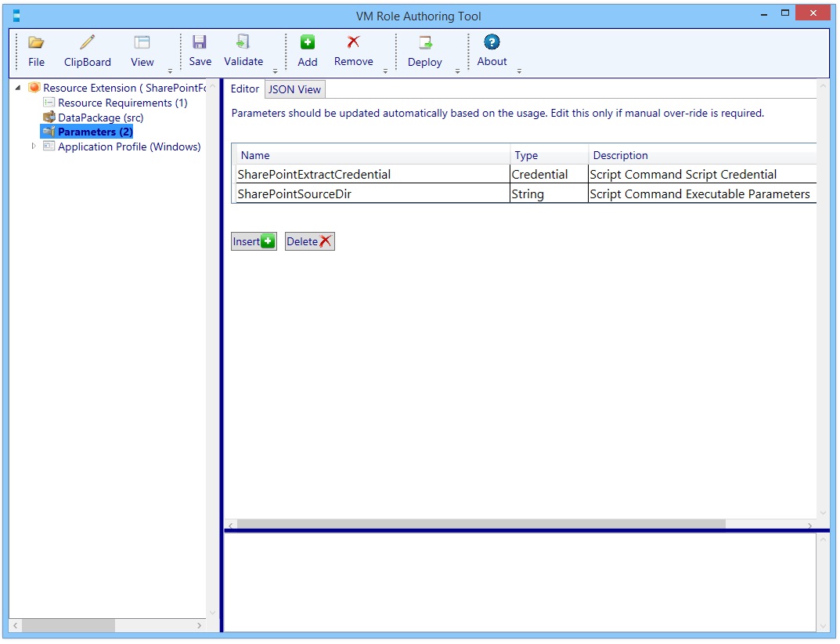Open the About help icon
Image resolution: width=840 pixels, height=644 pixels.
491,49
